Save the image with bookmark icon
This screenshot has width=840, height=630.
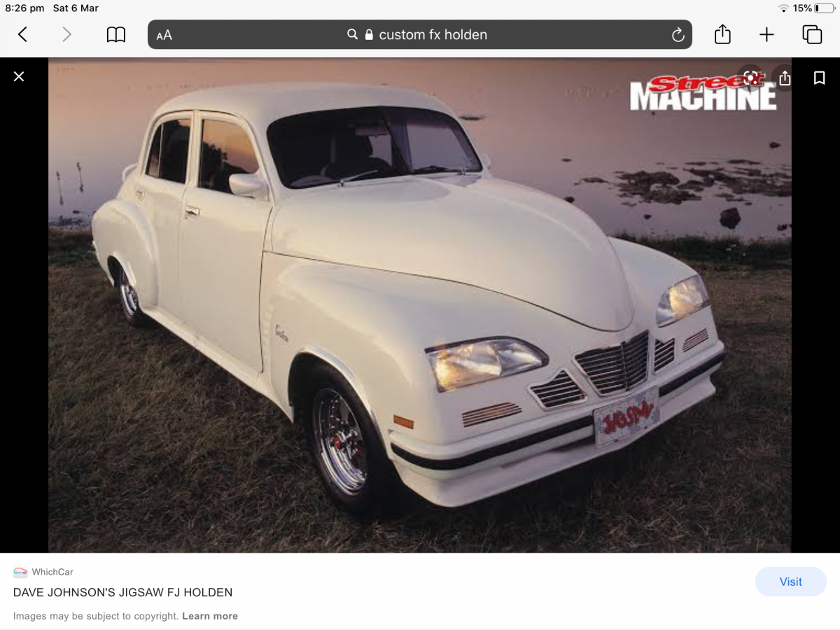819,78
